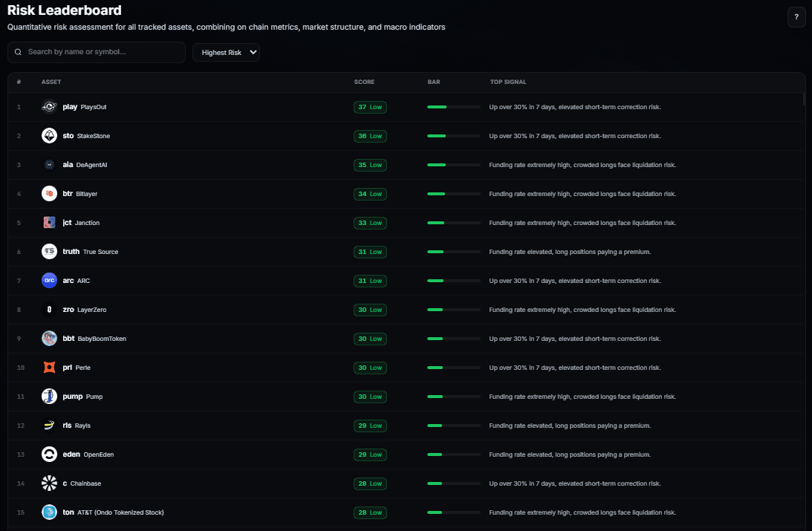The width and height of the screenshot is (812, 531).
Task: Click the risk bar for LayerZero
Action: tap(454, 310)
